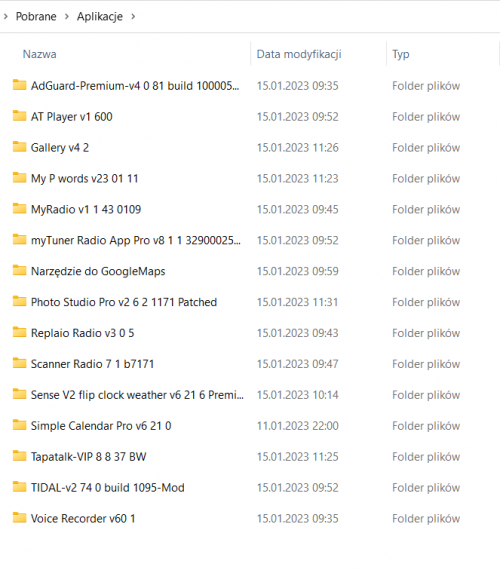Expand the chevron after Aplikacje in breadcrumb
500x570 pixels.
coord(133,16)
